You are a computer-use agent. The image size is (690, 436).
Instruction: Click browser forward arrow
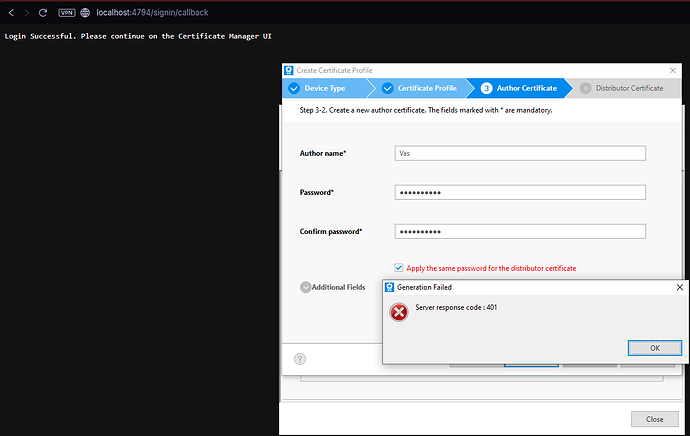coord(27,13)
